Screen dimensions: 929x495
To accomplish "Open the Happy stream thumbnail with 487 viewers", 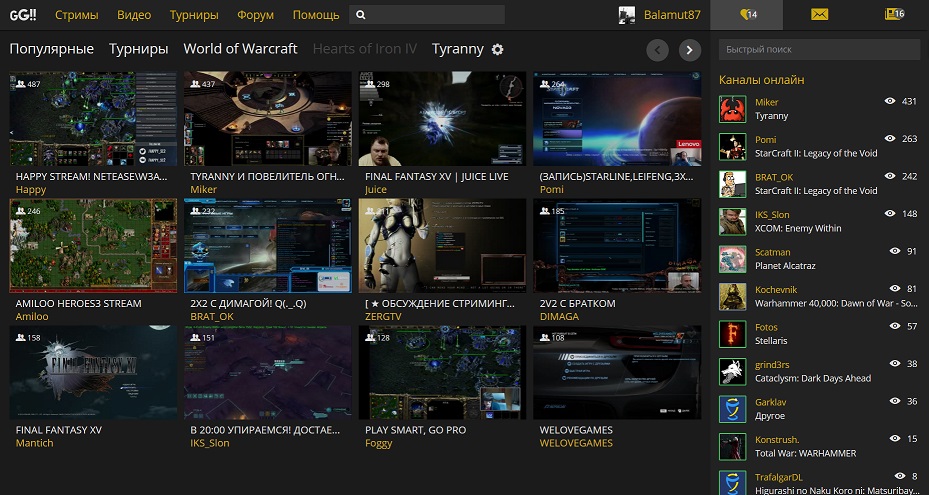I will (93, 119).
